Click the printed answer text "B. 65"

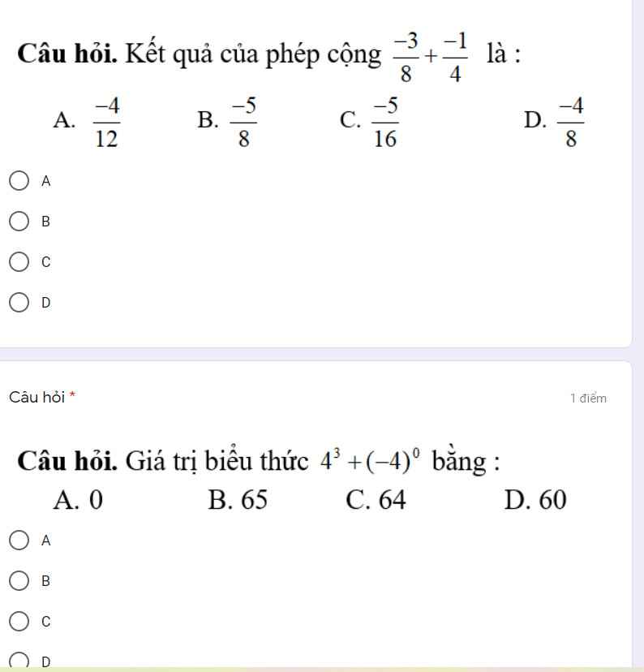pos(237,499)
